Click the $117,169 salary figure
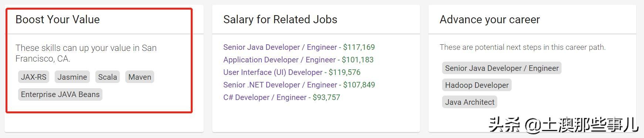 coord(359,47)
